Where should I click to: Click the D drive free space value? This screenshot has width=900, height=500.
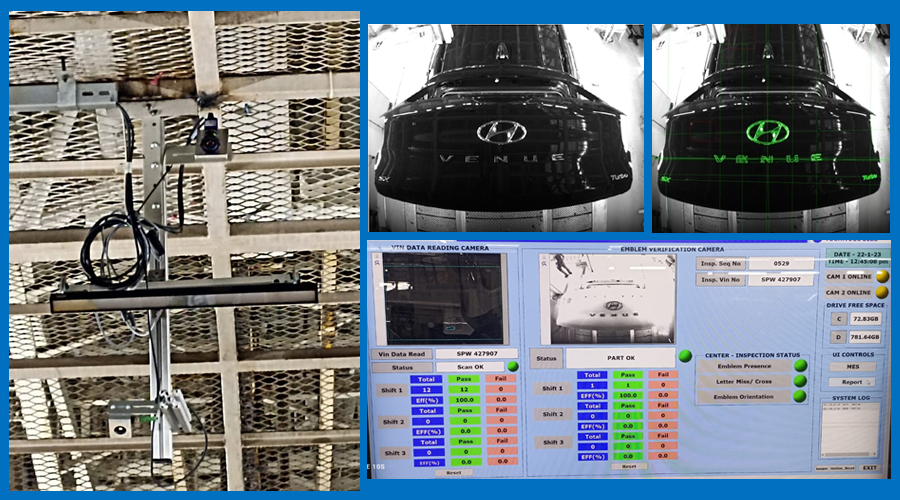point(866,337)
